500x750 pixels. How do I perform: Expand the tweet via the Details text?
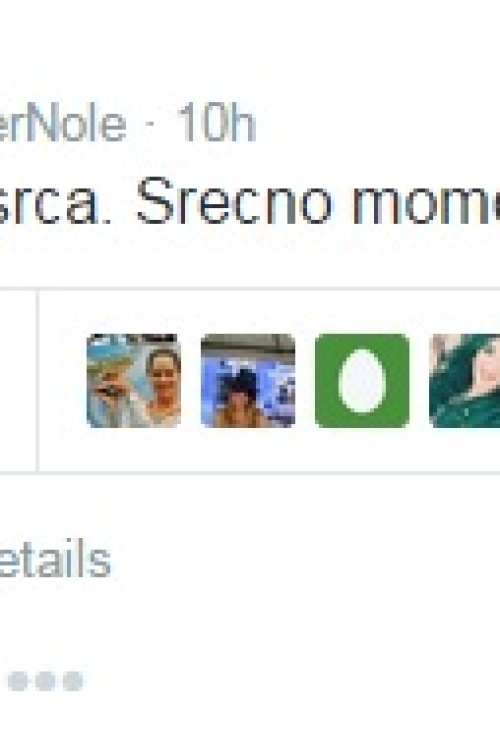click(55, 559)
